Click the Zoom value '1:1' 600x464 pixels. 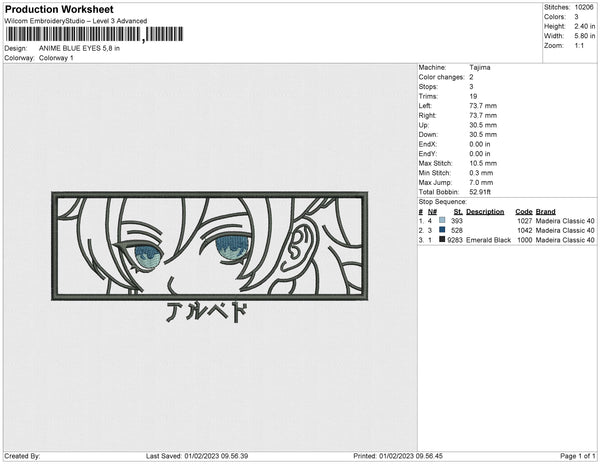[x=579, y=46]
